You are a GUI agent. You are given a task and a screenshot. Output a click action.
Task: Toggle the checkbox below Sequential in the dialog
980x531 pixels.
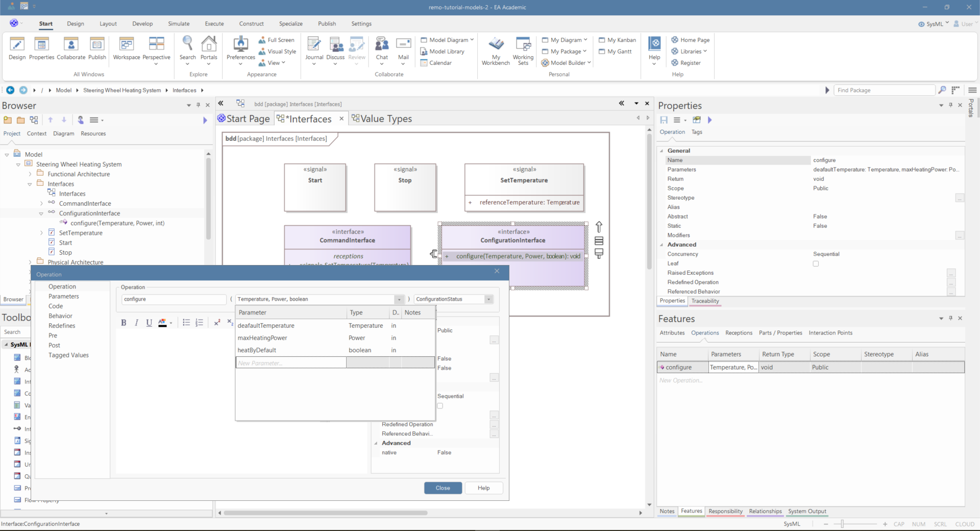click(440, 406)
